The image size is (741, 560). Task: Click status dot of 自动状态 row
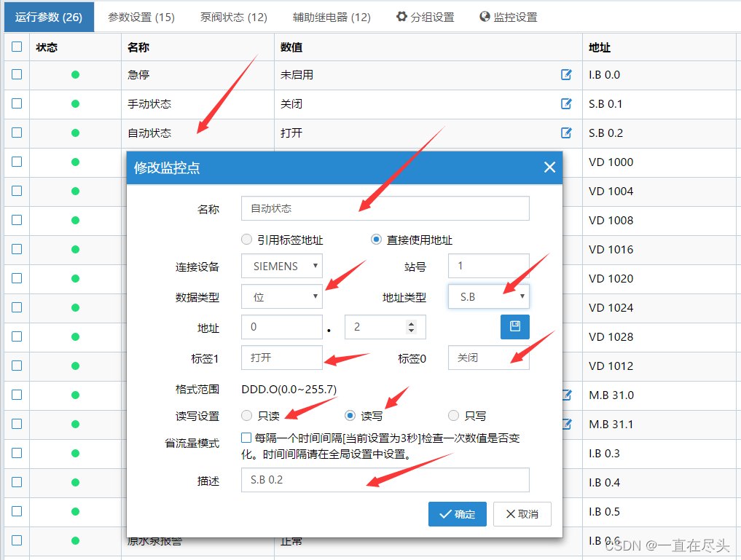coord(75,133)
